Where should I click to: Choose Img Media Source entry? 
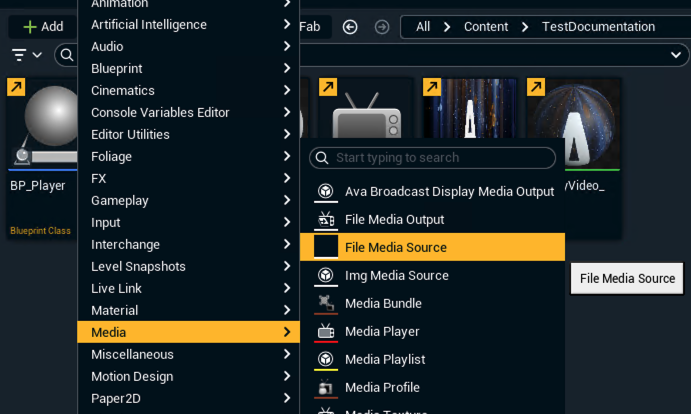[x=432, y=276]
